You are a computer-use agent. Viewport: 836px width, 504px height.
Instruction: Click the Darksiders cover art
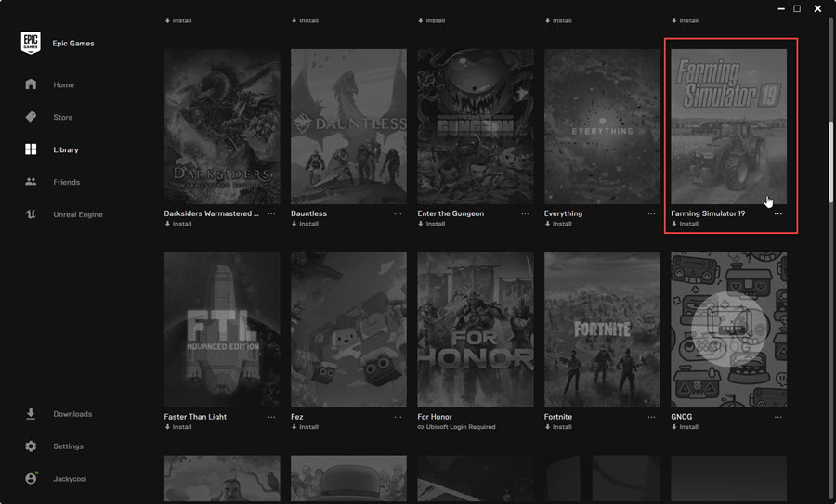point(222,126)
